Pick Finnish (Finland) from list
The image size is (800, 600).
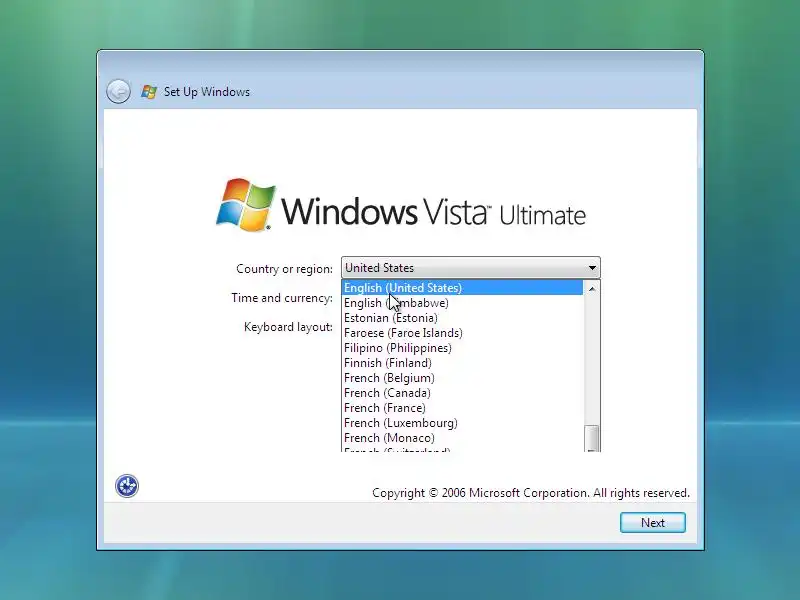click(462, 363)
